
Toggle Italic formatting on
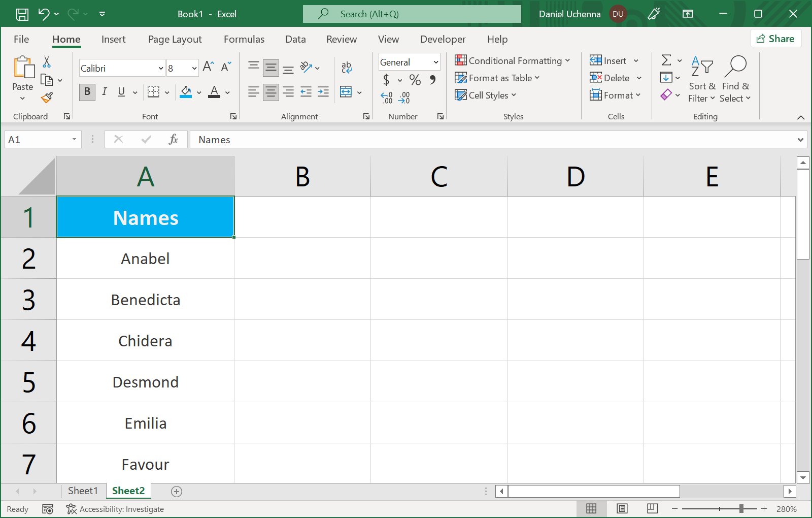coord(104,92)
